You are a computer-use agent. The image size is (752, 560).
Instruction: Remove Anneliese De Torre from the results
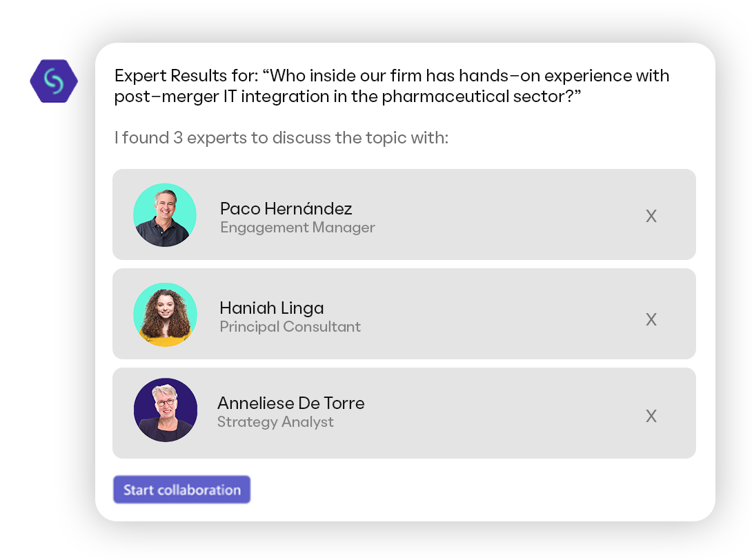point(651,417)
